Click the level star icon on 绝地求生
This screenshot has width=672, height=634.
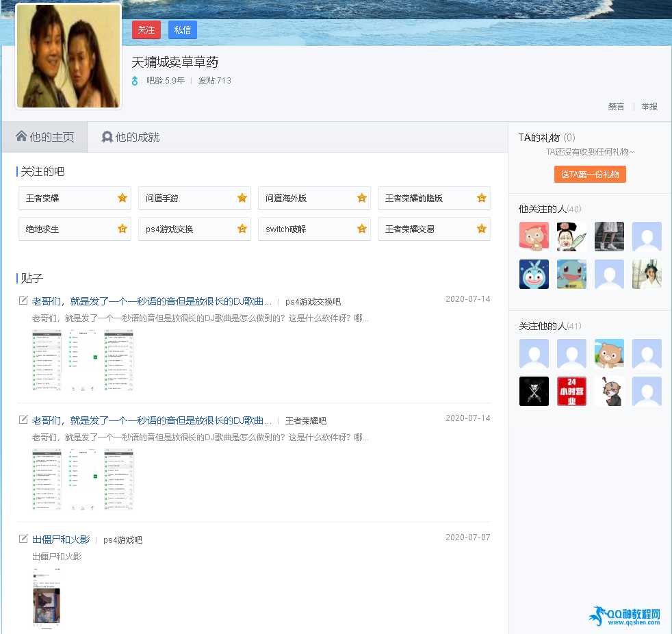point(122,229)
